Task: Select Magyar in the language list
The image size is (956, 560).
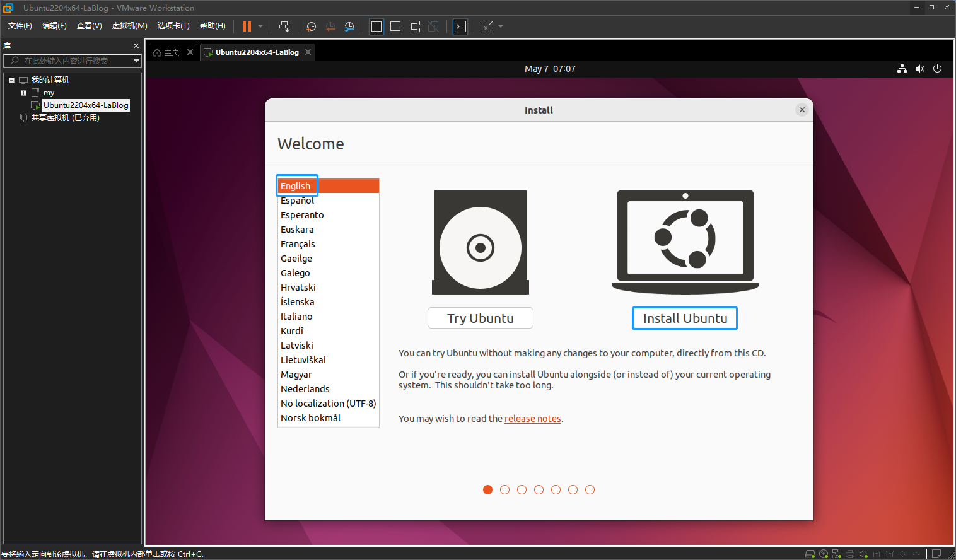Action: [x=329, y=375]
